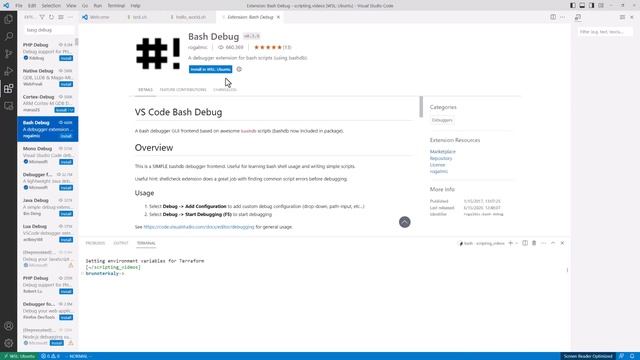The image size is (640, 360).
Task: Switch to Output panel tab
Action: [121, 243]
